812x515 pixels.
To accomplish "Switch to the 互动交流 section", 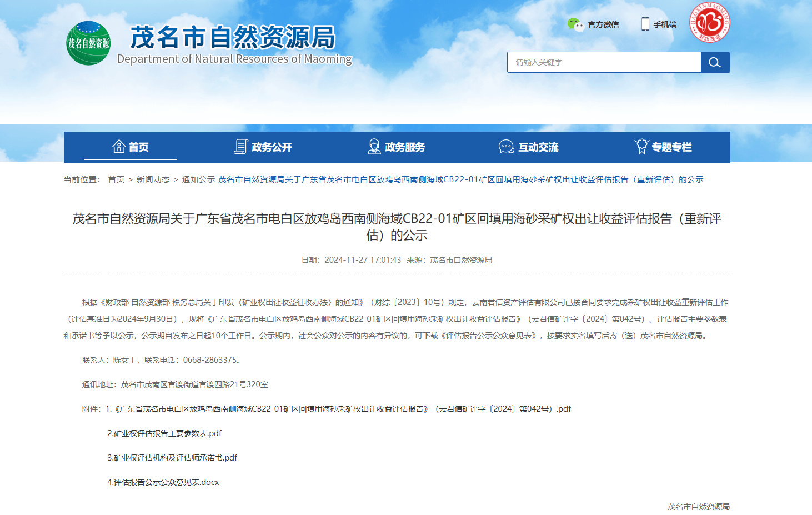I will [539, 147].
